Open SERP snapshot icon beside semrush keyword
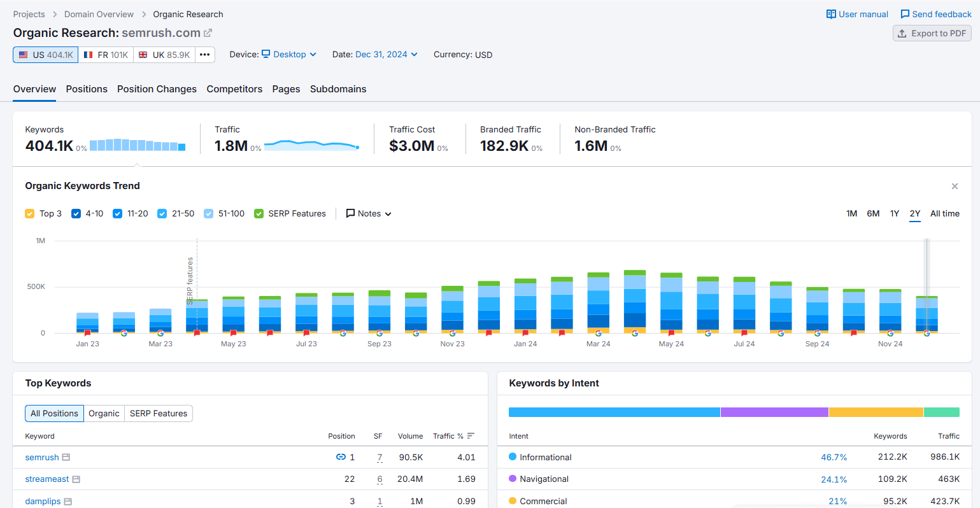Image resolution: width=980 pixels, height=508 pixels. pyautogui.click(x=66, y=457)
